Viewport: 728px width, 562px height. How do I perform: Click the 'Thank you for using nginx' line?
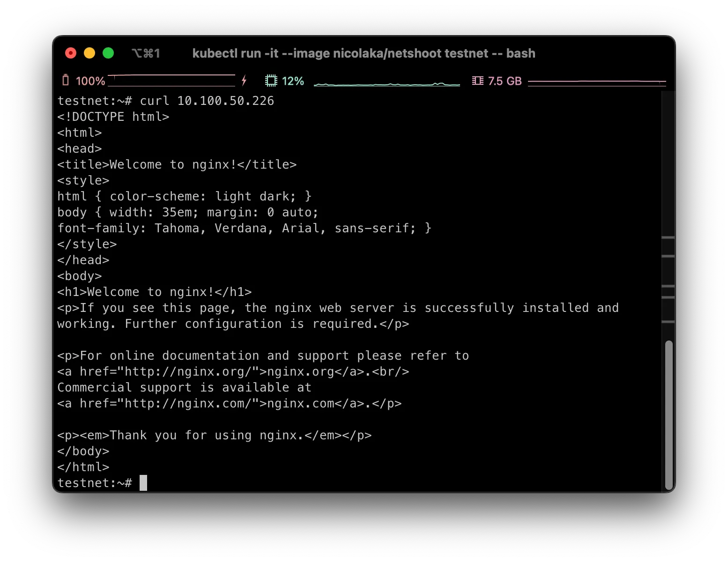pyautogui.click(x=215, y=435)
